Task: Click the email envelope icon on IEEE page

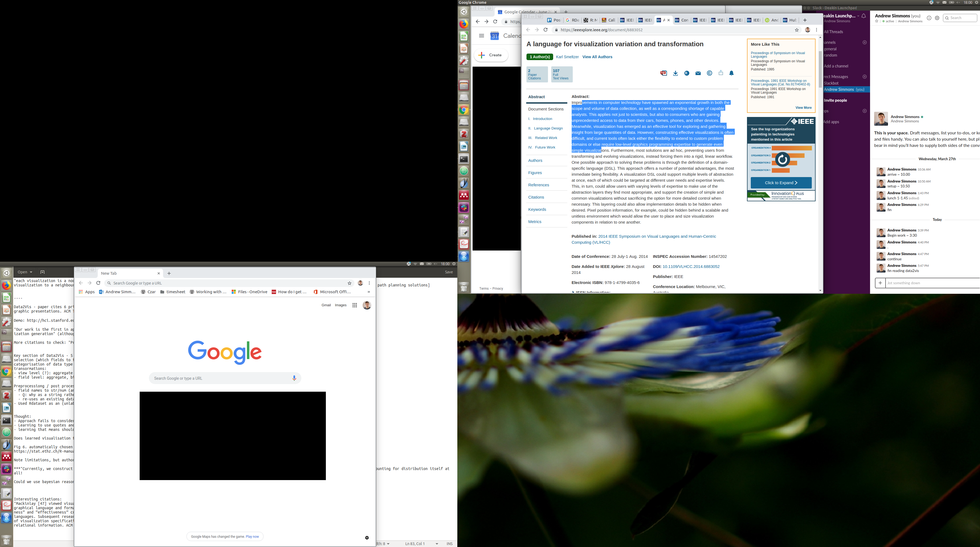Action: pyautogui.click(x=698, y=73)
